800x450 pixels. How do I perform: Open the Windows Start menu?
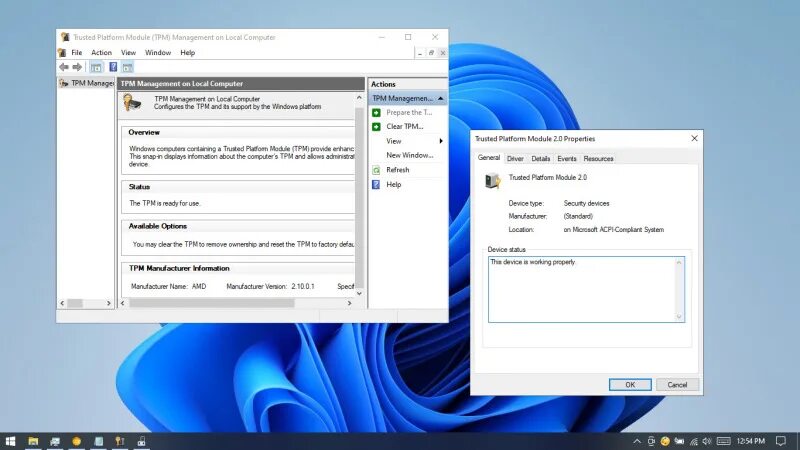tap(10, 441)
